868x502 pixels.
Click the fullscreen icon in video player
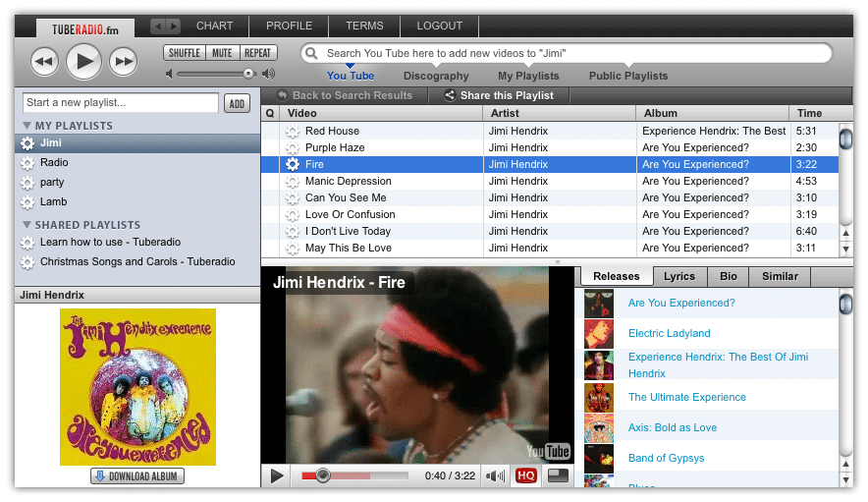tap(558, 476)
